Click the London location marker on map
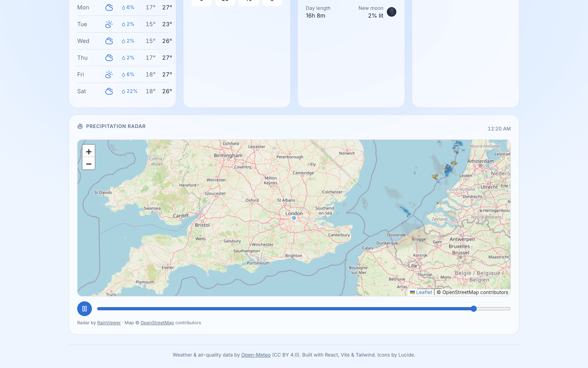Image resolution: width=588 pixels, height=368 pixels. point(294,218)
